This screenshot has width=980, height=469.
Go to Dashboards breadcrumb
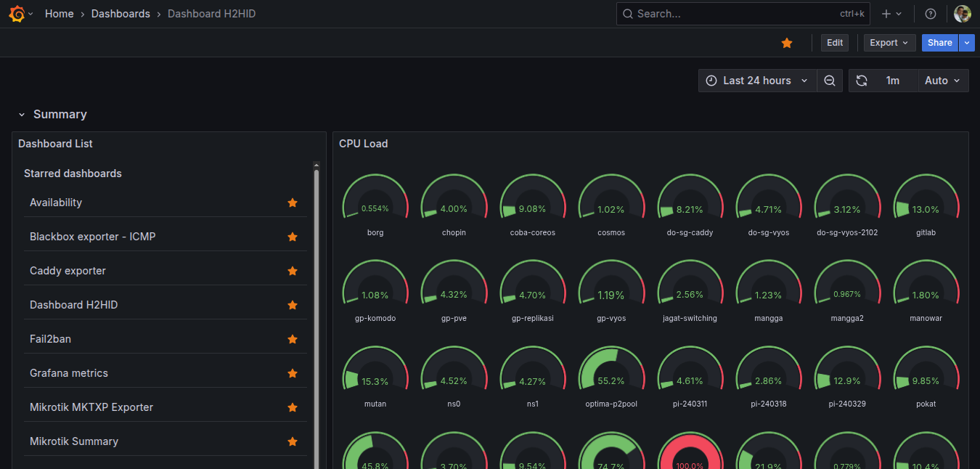click(121, 14)
